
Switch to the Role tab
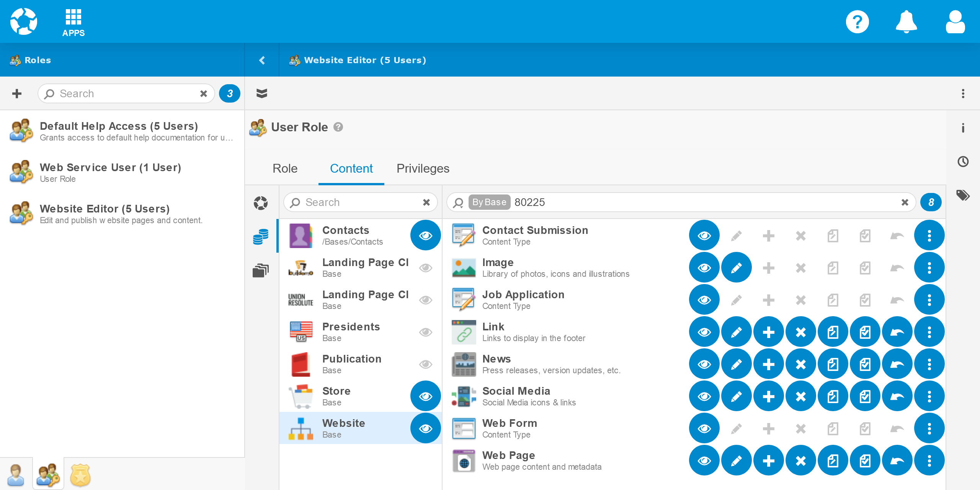(x=285, y=168)
